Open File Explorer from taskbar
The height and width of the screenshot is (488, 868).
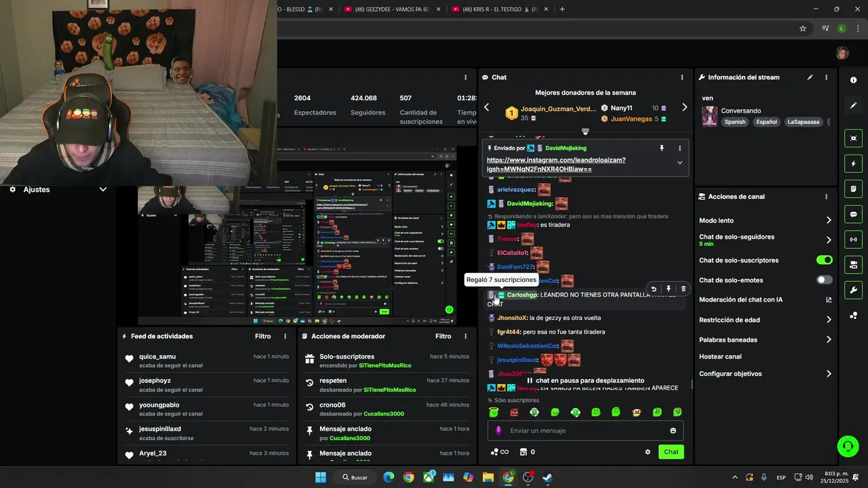[x=488, y=477]
